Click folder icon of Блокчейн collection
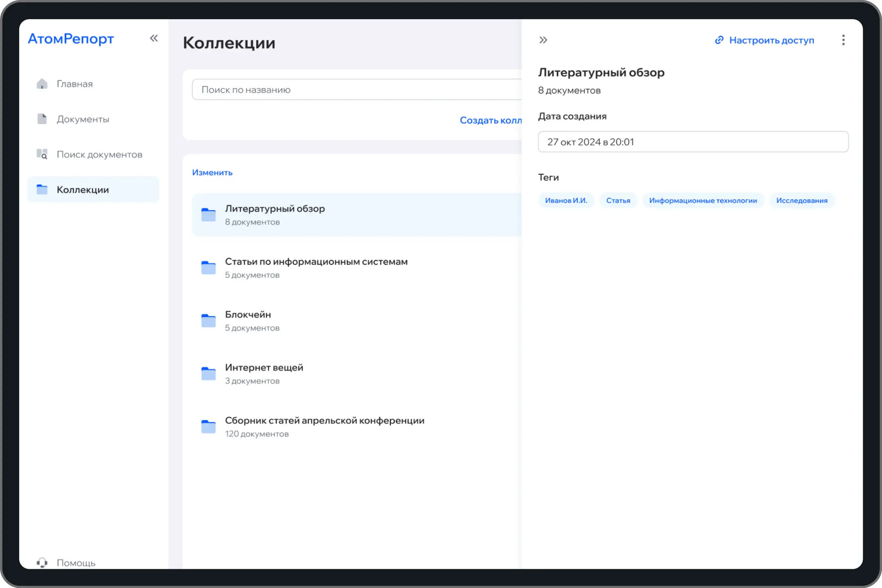The width and height of the screenshot is (882, 588). click(209, 321)
